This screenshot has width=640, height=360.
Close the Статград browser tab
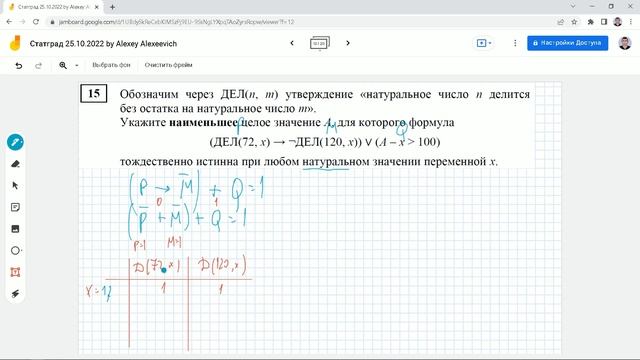97,7
